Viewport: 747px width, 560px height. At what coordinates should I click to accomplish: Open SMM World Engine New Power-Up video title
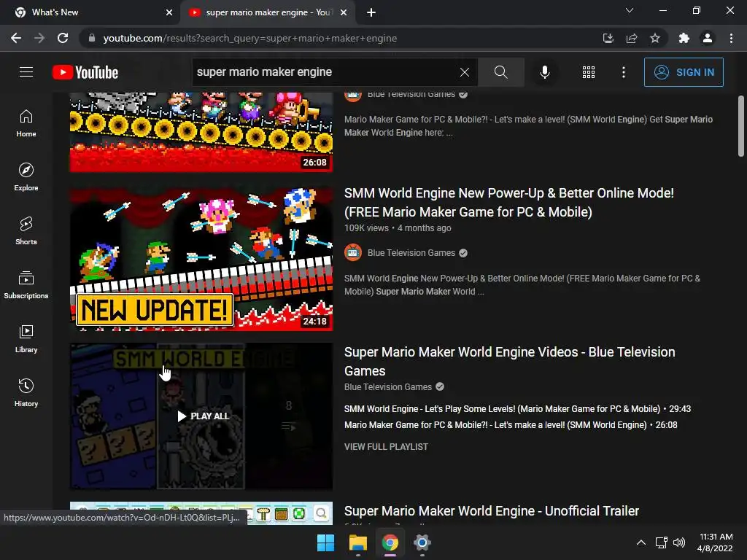coord(508,203)
